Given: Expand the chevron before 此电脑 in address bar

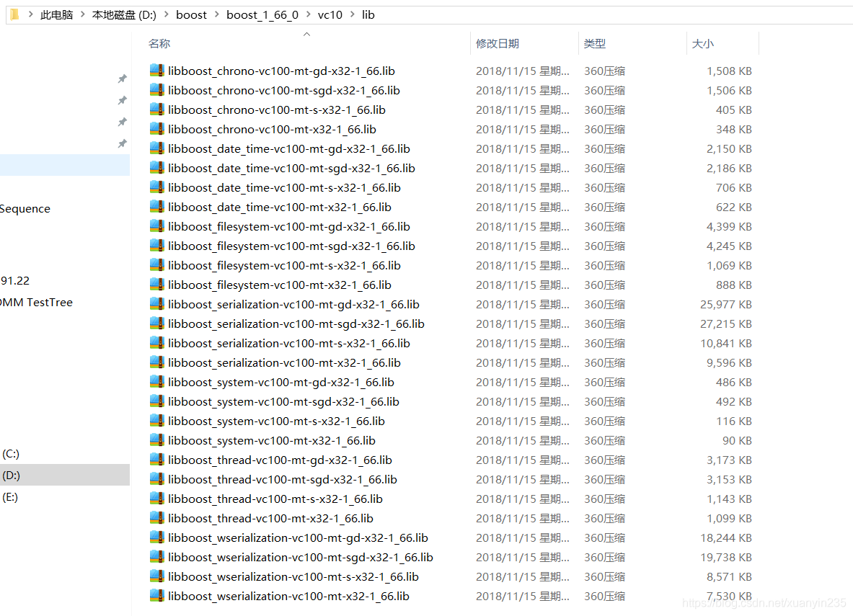Looking at the screenshot, I should coord(30,14).
